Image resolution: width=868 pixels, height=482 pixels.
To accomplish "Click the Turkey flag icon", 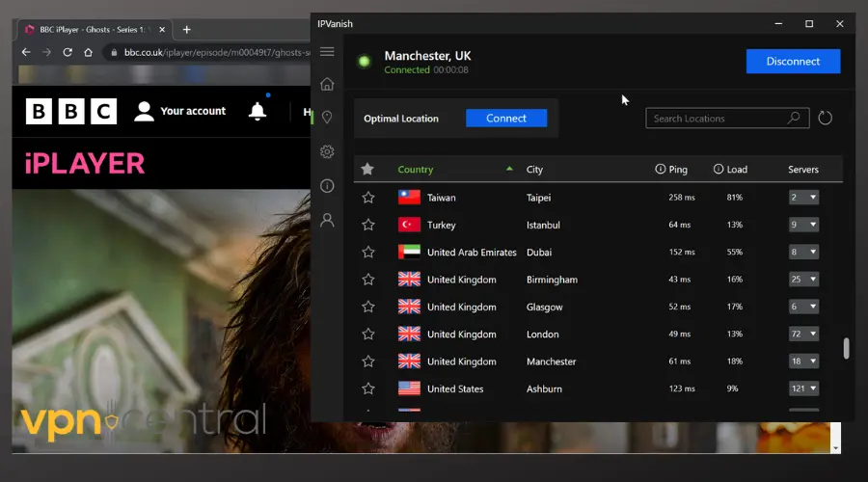I will (x=409, y=225).
